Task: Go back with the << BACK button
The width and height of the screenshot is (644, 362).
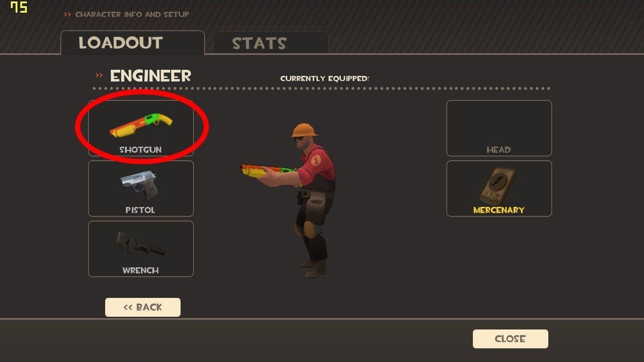Action: click(x=142, y=307)
